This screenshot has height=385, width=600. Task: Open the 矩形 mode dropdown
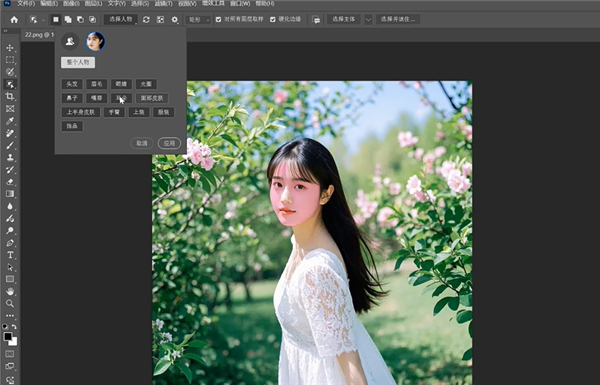[x=198, y=20]
